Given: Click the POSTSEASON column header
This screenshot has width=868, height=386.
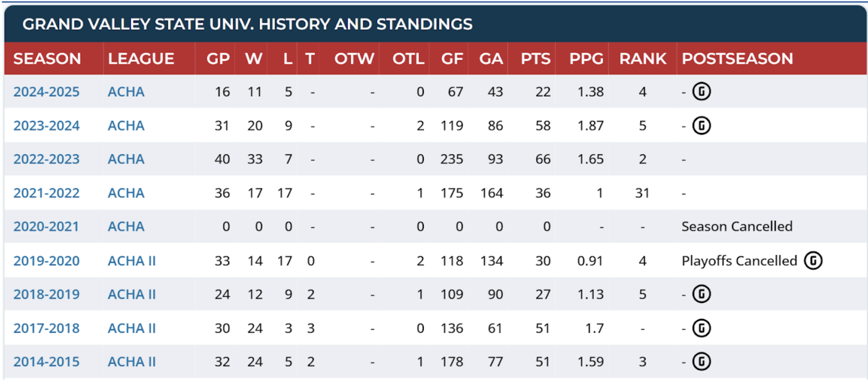Looking at the screenshot, I should tap(737, 59).
